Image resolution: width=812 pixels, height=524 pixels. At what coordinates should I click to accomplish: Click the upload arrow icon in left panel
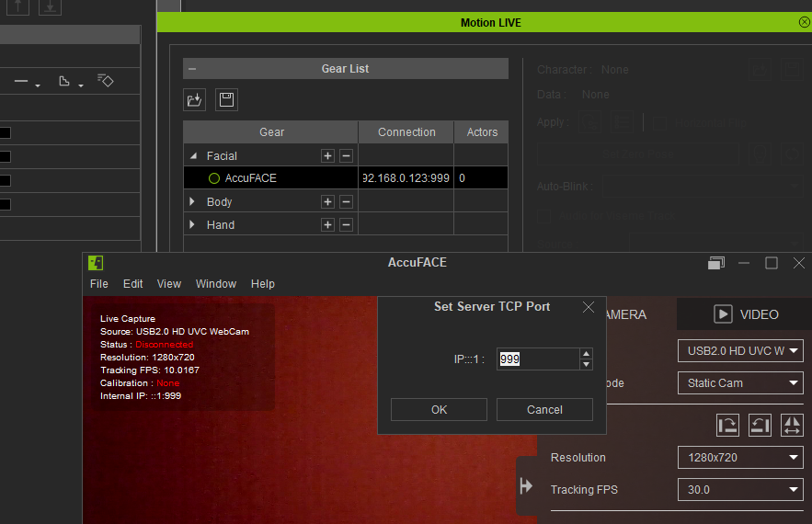coord(17,6)
